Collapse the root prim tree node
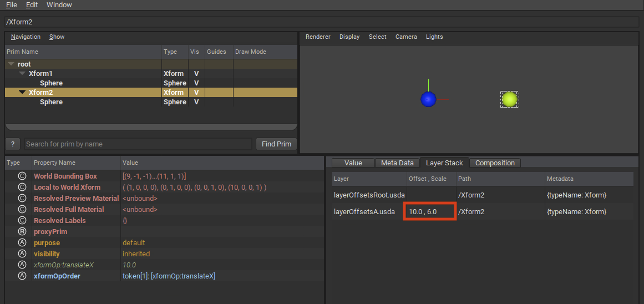Viewport: 644px width, 304px height. (11, 64)
